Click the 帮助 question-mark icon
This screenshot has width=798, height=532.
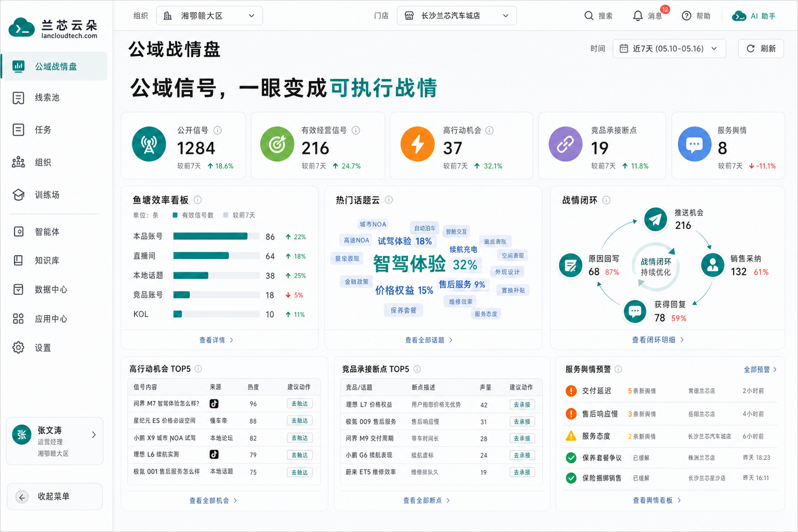[686, 16]
